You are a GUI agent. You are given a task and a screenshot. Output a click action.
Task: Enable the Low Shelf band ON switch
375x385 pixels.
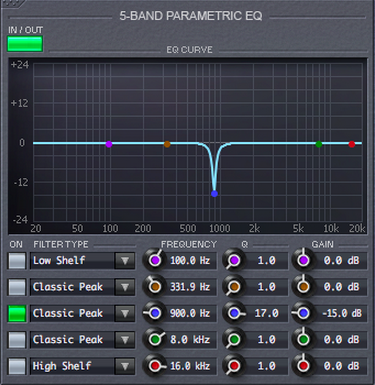(17, 261)
